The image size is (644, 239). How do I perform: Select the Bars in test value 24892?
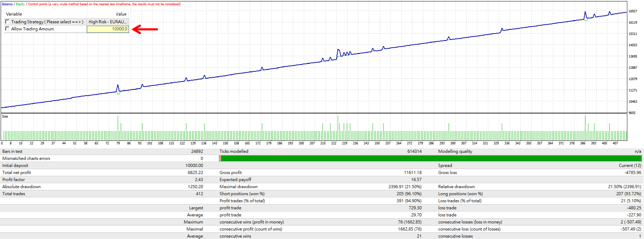[197, 151]
